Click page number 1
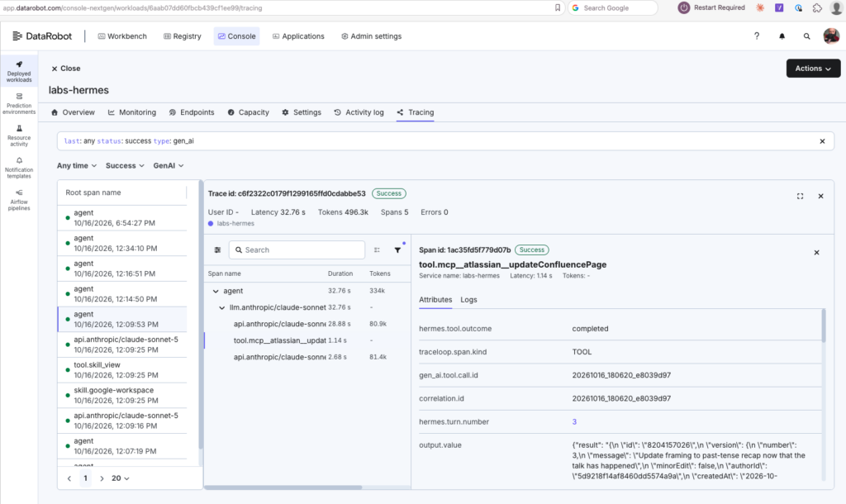The height and width of the screenshot is (504, 846). [85, 478]
